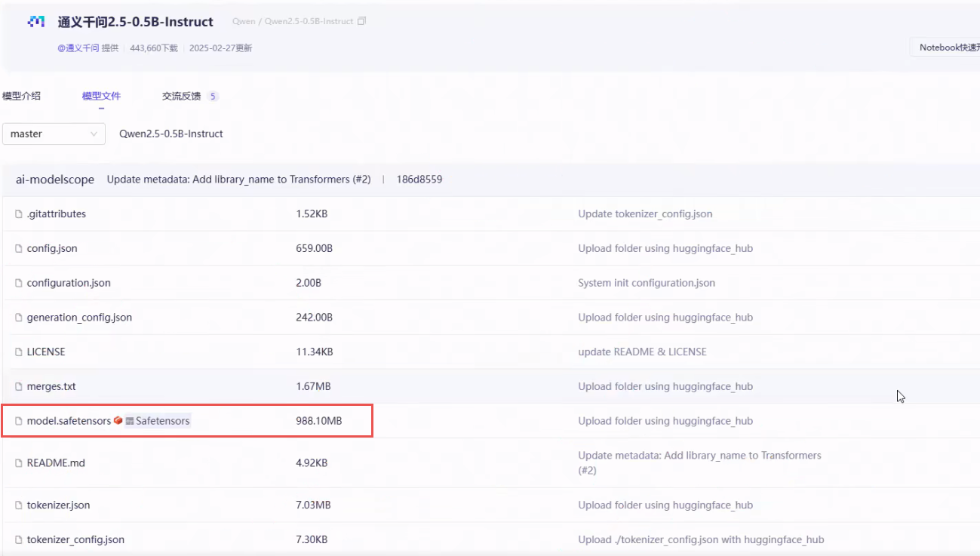Open the tokenizer.json file
Screen dimensions: 980x556
coord(58,505)
